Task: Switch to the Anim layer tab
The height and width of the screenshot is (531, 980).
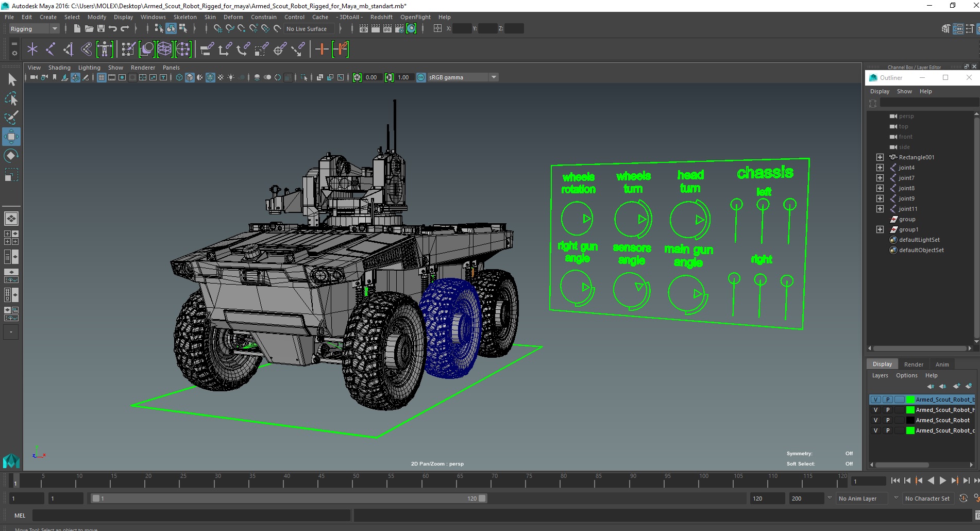Action: point(942,364)
